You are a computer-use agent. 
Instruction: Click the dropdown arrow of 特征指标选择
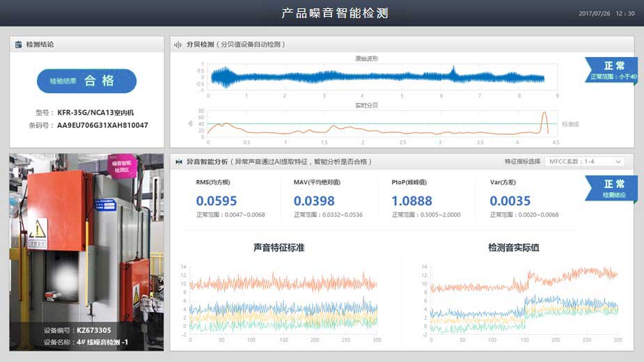[x=618, y=162]
